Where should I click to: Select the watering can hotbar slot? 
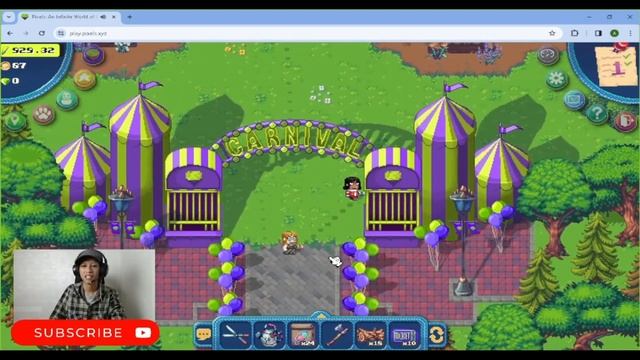pos(269,335)
